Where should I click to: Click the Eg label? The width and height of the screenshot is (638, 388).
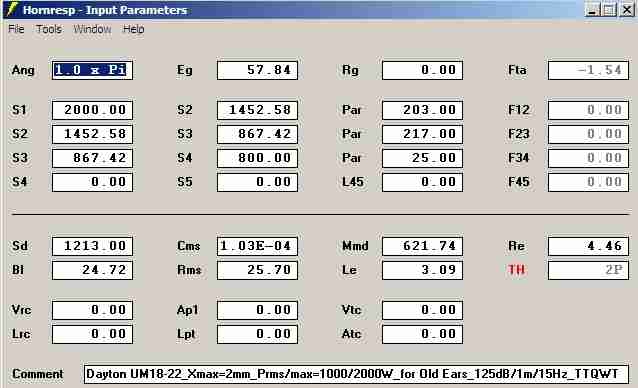(185, 70)
